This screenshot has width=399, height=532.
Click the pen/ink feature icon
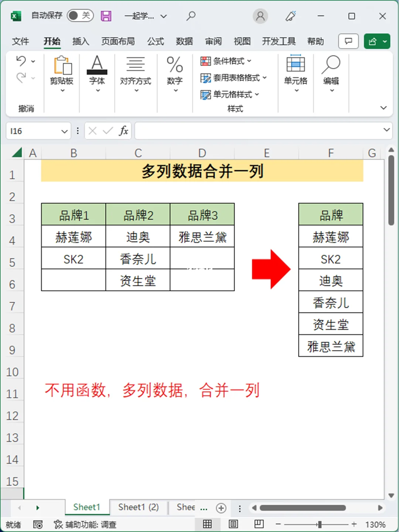click(291, 16)
